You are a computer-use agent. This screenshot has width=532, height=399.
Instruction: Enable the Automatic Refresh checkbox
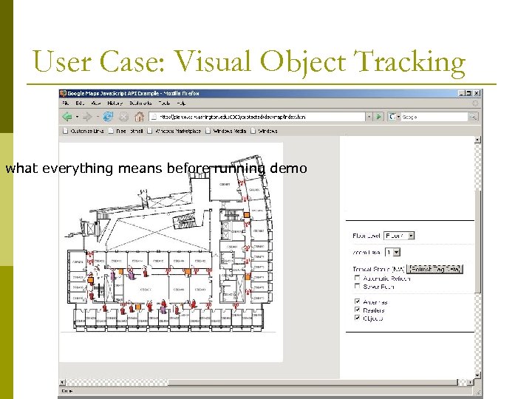click(x=357, y=279)
